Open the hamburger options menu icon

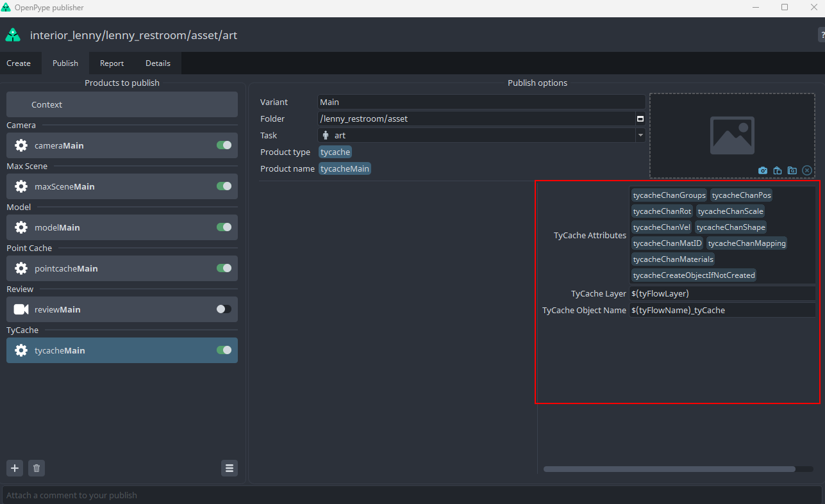(x=229, y=468)
